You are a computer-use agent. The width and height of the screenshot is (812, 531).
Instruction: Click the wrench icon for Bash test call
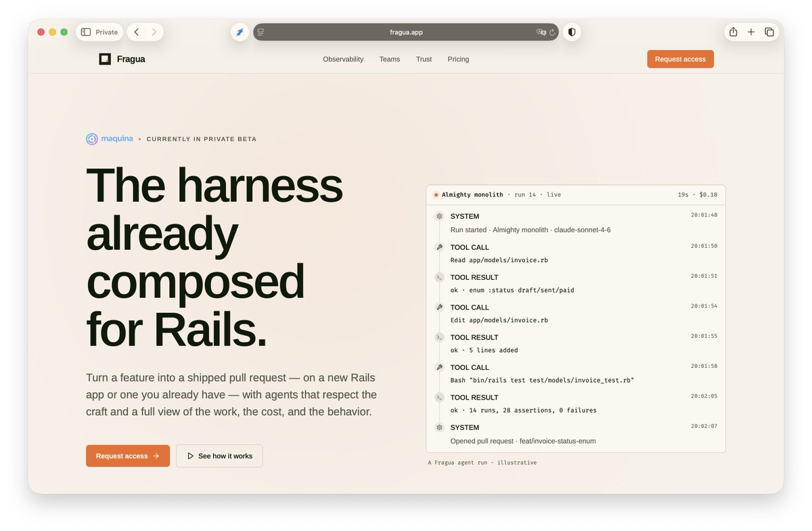click(x=439, y=367)
